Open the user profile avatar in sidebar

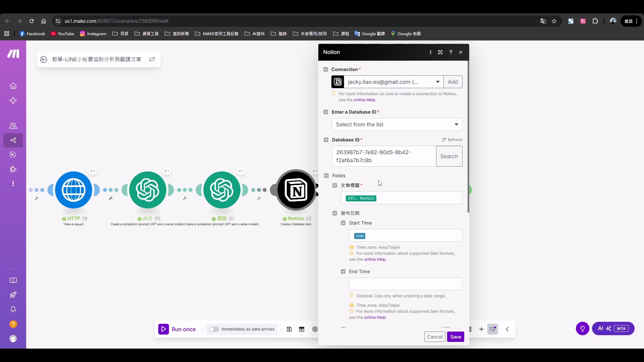coord(13,339)
